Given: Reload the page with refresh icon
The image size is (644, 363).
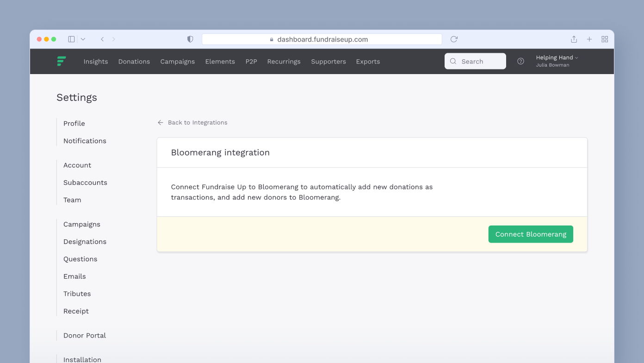Looking at the screenshot, I should pyautogui.click(x=454, y=39).
